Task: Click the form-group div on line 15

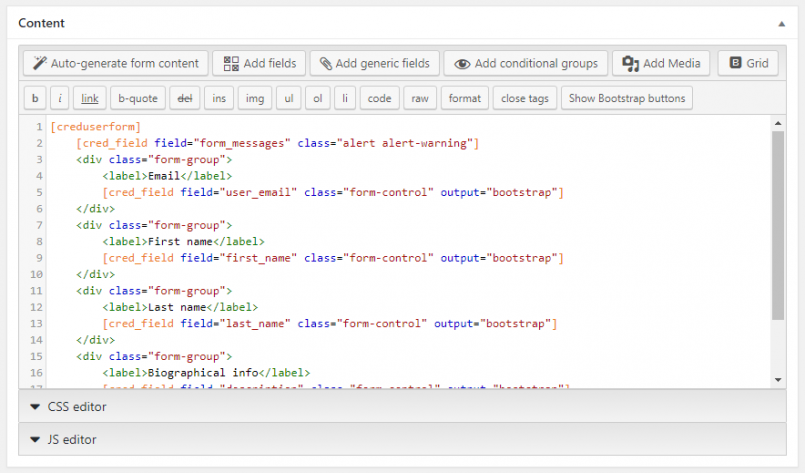Action: (x=154, y=356)
